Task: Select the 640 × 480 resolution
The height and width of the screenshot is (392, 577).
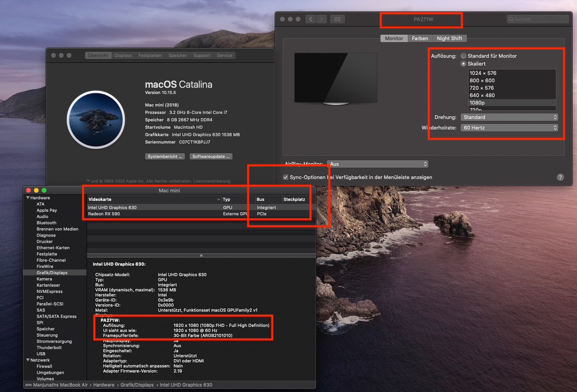Action: click(512, 95)
